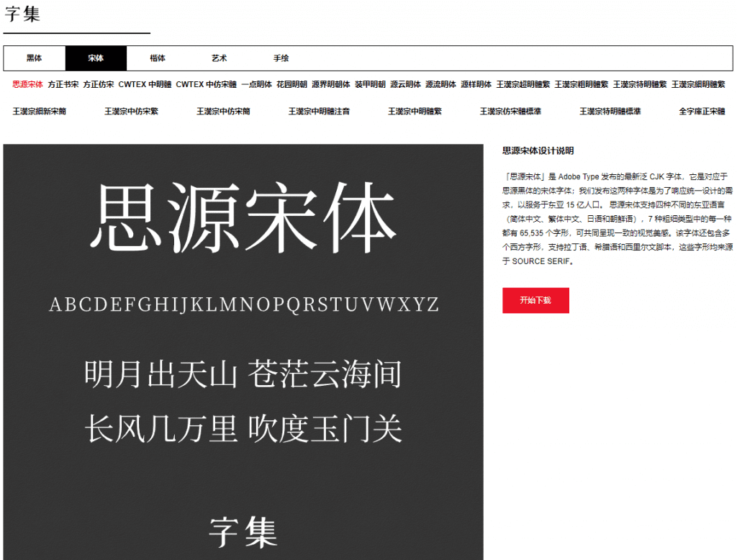Open the 手绘 tab
This screenshot has width=737, height=560.
click(x=281, y=58)
